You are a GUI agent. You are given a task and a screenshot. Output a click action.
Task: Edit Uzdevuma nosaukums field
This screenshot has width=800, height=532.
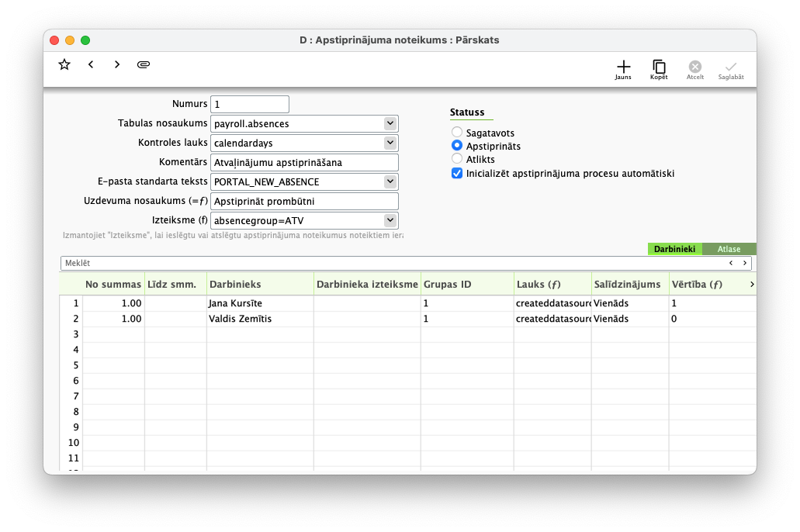click(304, 201)
